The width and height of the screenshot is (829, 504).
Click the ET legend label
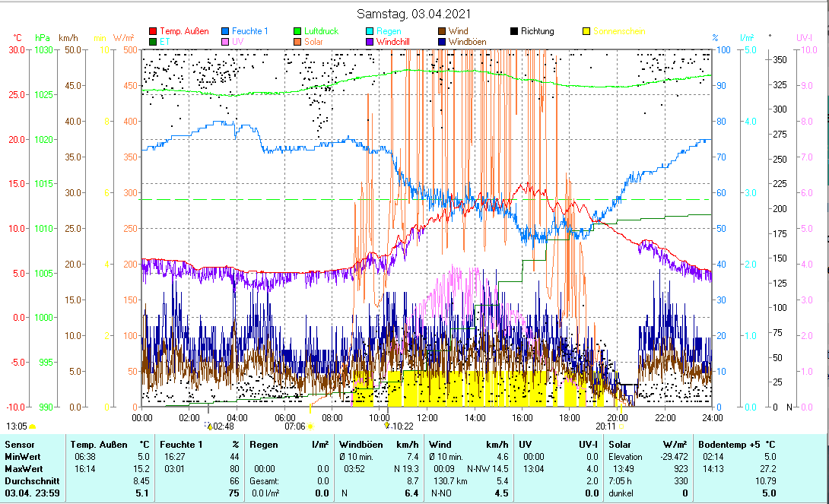coord(164,42)
